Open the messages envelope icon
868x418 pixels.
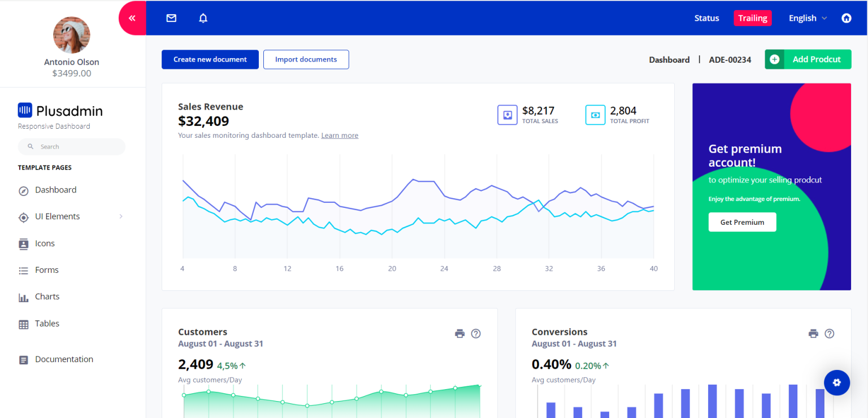pyautogui.click(x=171, y=18)
